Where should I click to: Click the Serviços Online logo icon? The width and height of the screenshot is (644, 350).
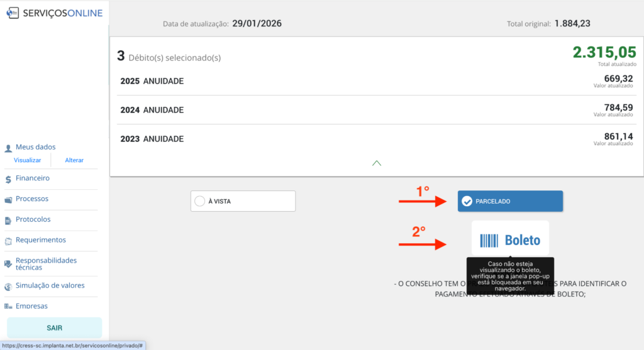[12, 13]
